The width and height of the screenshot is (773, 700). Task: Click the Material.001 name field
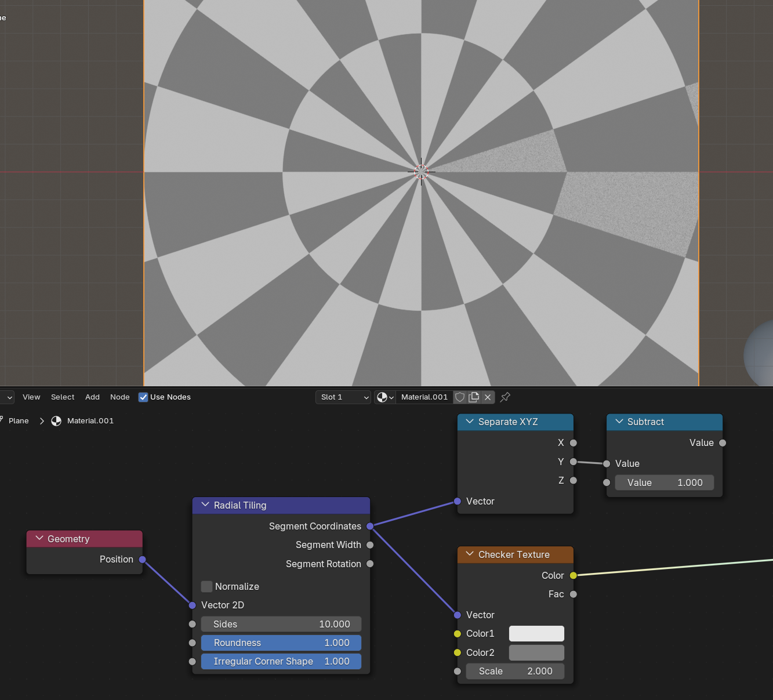(424, 397)
